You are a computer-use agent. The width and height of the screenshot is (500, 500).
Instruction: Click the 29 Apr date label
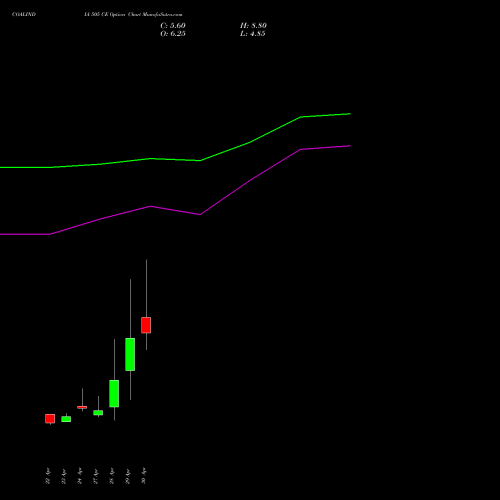click(128, 476)
